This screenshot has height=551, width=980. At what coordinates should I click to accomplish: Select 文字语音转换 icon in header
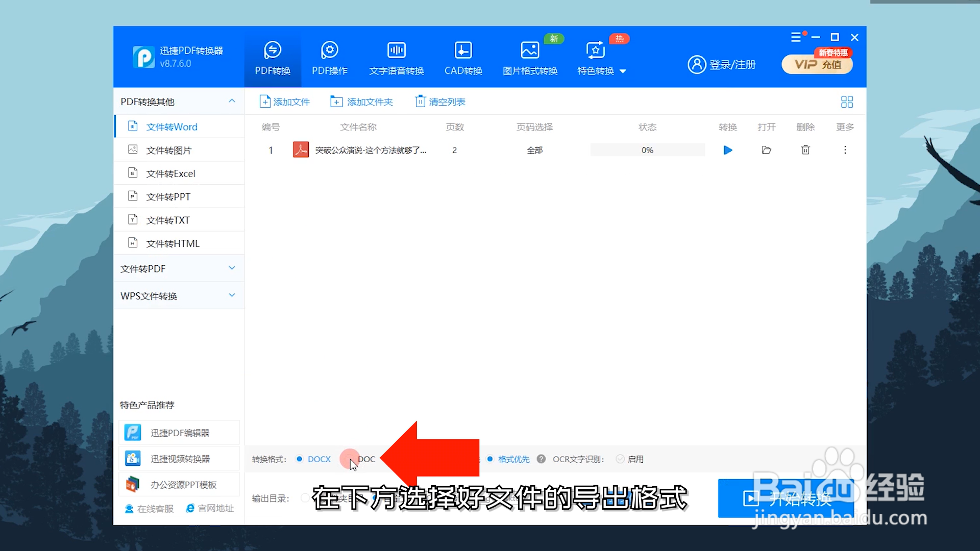(397, 58)
